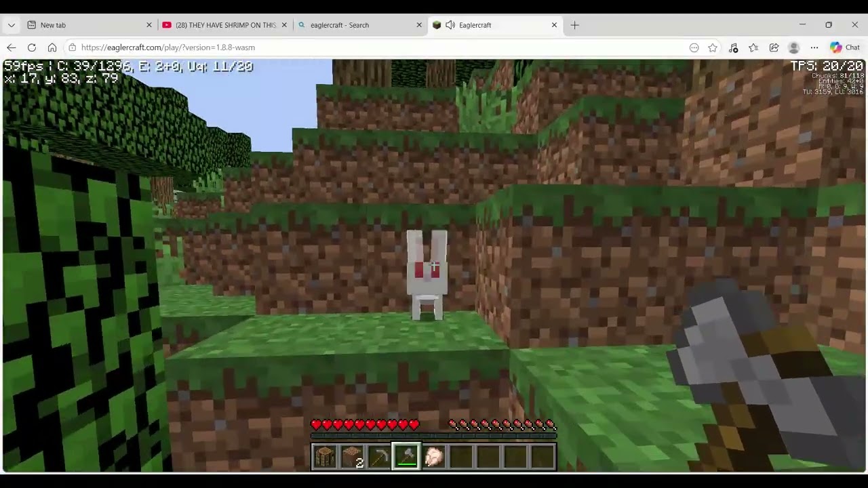
Task: Reload the Eaglercraft page
Action: tap(32, 47)
